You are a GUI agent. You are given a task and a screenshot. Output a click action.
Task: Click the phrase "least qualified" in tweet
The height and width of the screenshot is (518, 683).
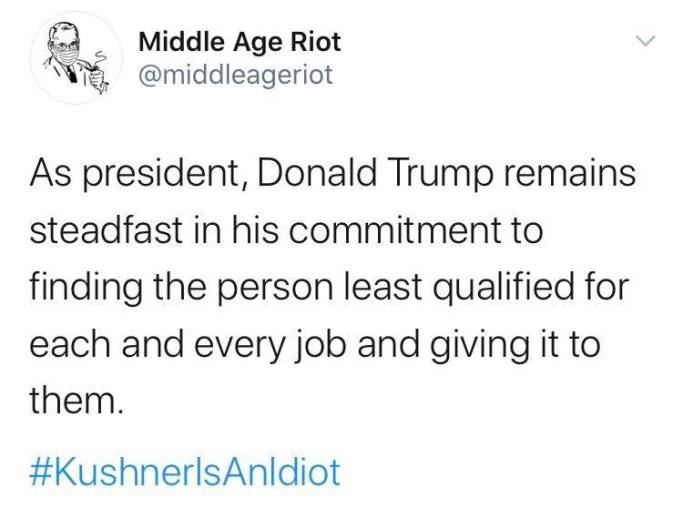pyautogui.click(x=459, y=289)
